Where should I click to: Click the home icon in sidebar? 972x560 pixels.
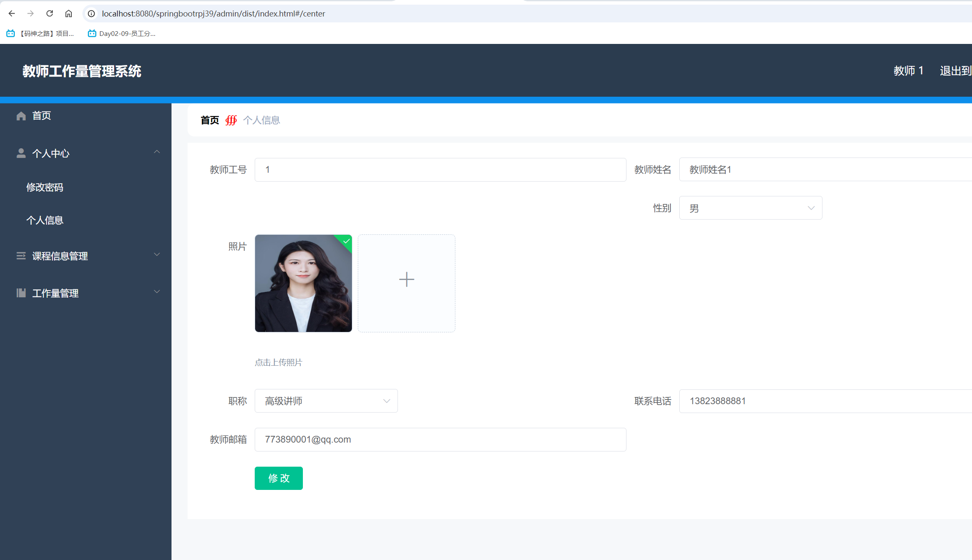[x=21, y=116]
